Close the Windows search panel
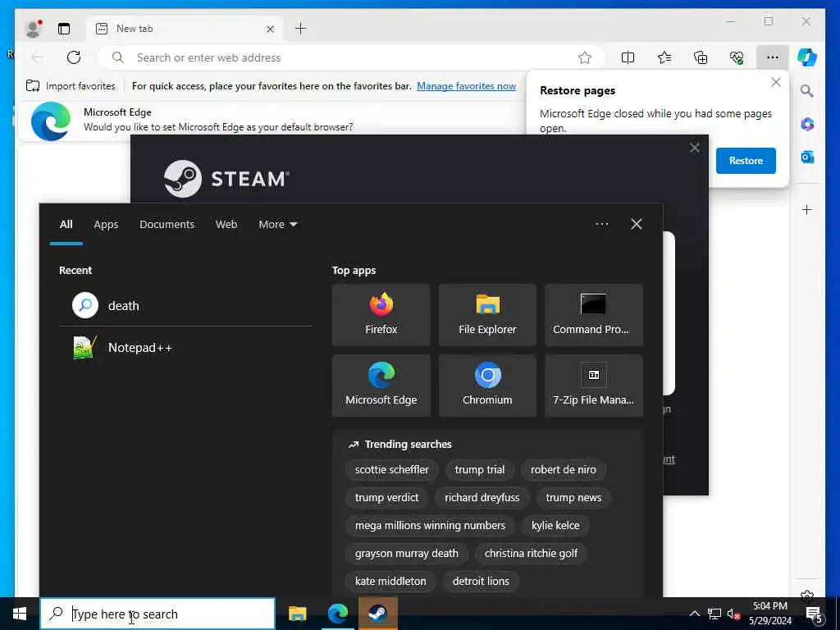Screen dimensions: 840x630 pos(636,224)
